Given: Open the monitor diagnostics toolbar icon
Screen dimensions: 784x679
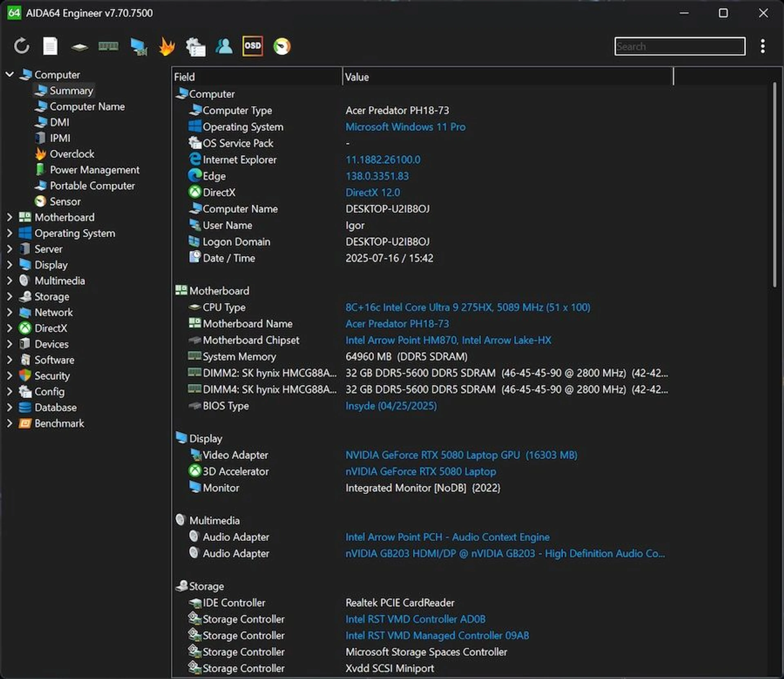Looking at the screenshot, I should click(138, 46).
